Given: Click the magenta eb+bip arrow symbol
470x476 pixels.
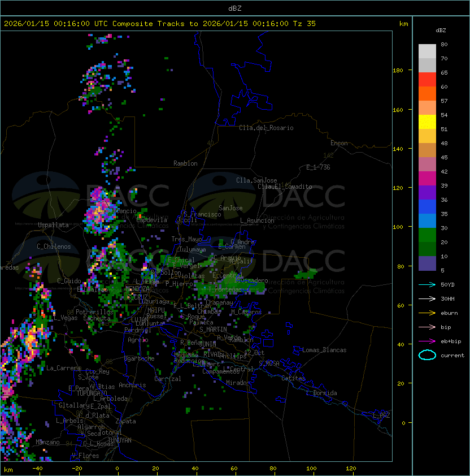Looking at the screenshot, I should [x=427, y=341].
